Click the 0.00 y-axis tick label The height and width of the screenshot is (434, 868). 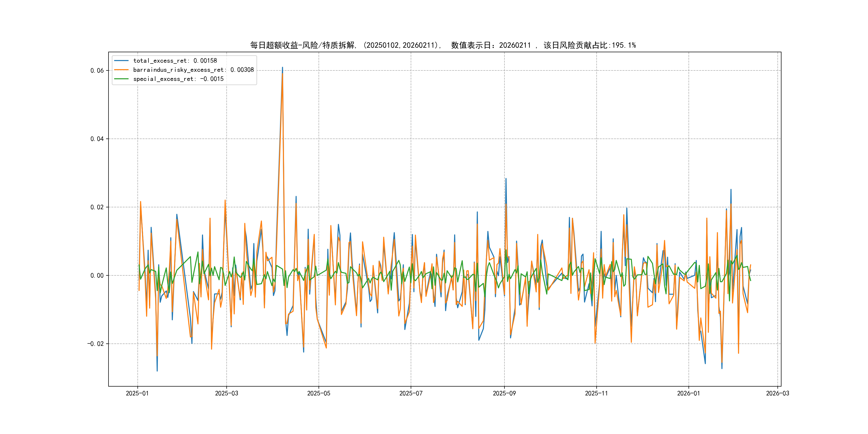pyautogui.click(x=97, y=276)
